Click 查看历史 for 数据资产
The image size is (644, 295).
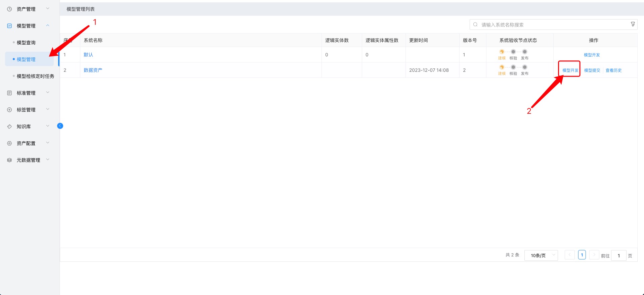coord(614,70)
